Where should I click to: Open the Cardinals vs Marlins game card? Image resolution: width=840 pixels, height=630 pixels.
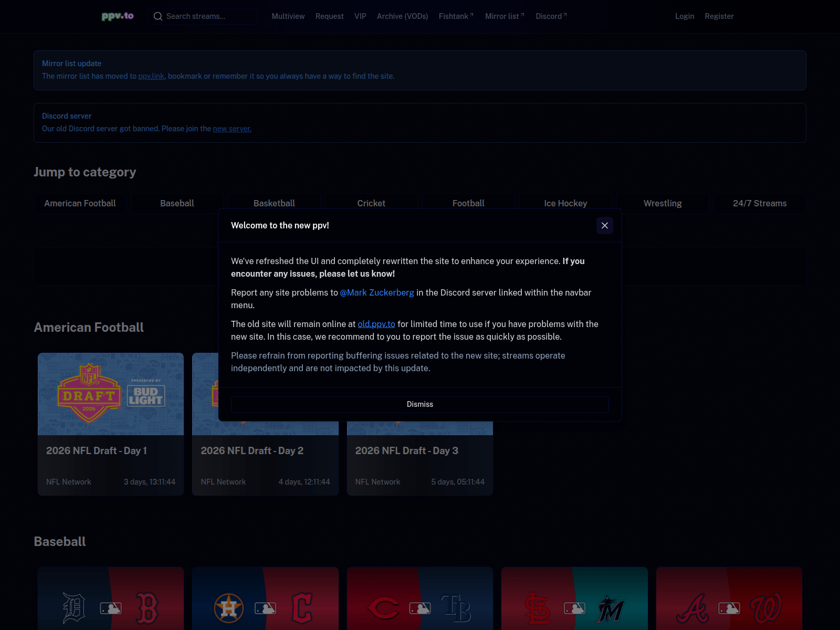tap(574, 598)
